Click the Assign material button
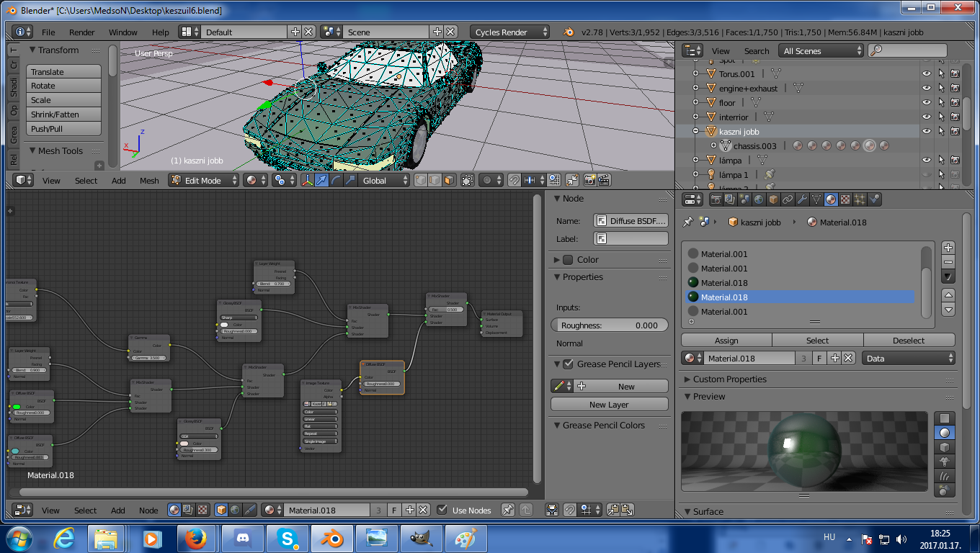The image size is (980, 553). coord(726,340)
